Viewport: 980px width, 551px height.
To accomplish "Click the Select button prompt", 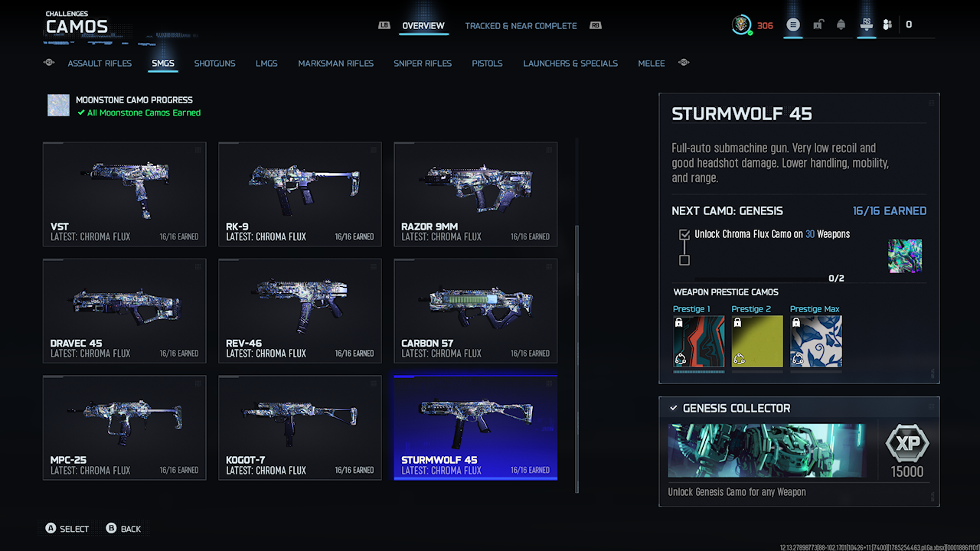I will 67,529.
